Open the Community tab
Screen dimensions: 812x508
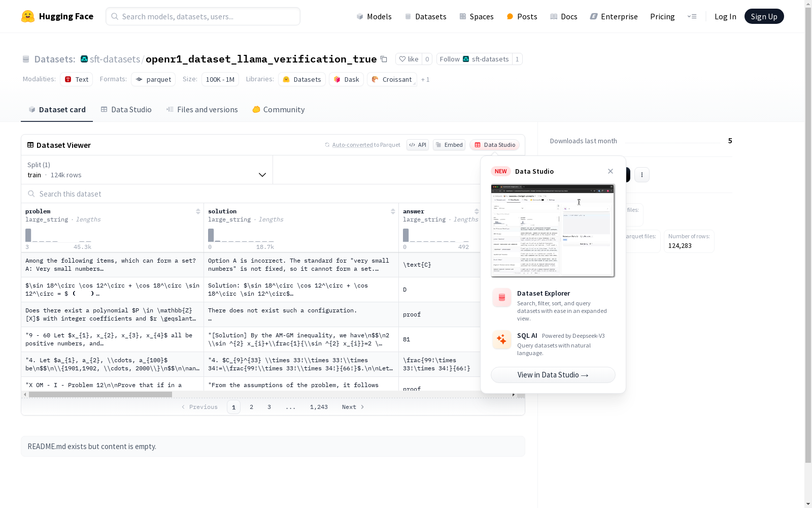coord(279,109)
